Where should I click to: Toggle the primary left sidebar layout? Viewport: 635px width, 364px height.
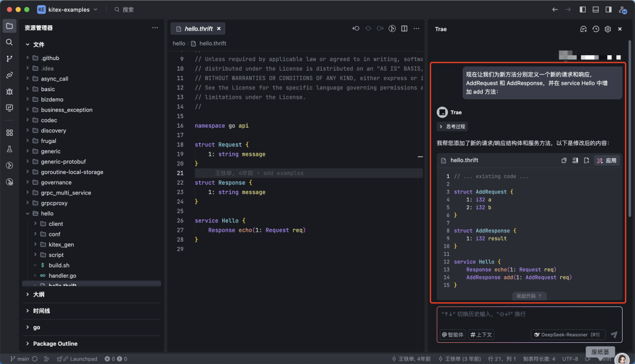[x=583, y=9]
